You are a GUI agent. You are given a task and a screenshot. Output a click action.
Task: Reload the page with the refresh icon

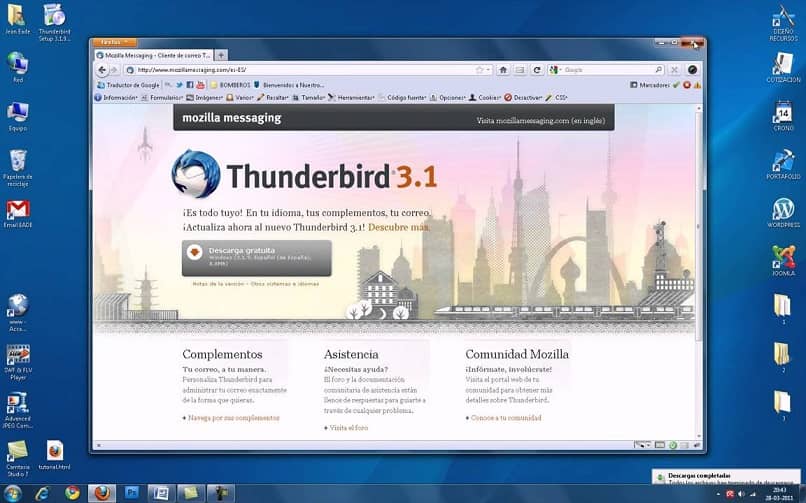pos(537,70)
